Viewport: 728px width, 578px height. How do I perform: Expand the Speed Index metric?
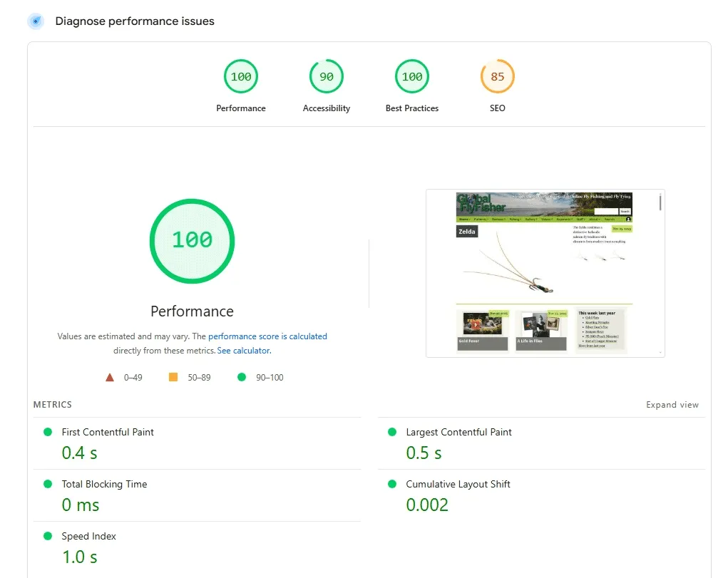click(88, 536)
